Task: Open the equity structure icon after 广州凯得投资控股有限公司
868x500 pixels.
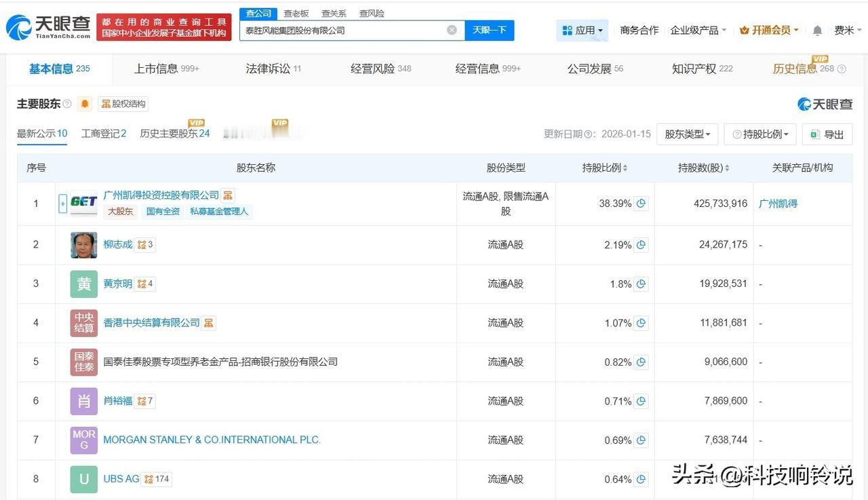Action: tap(228, 195)
